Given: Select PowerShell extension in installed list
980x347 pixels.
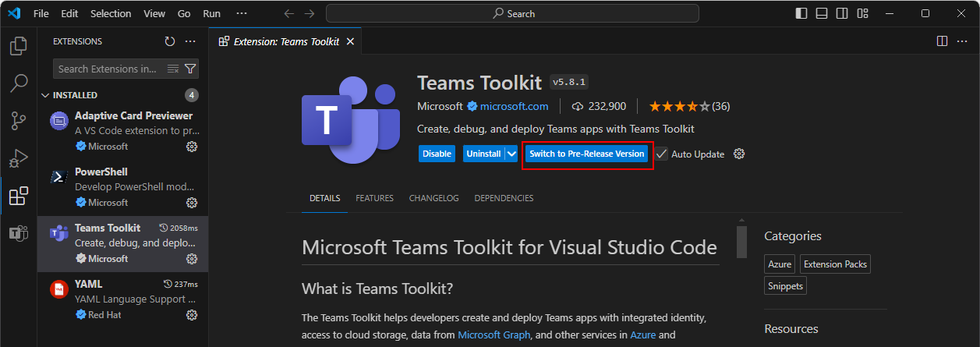Looking at the screenshot, I should [122, 188].
